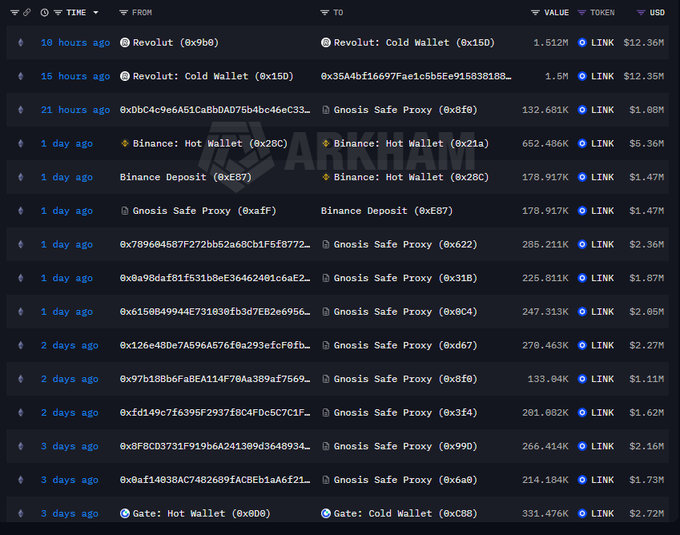Screen dimensions: 680x535
Task: Click the LINK token icon in the 1.512M row
Action: [x=582, y=42]
